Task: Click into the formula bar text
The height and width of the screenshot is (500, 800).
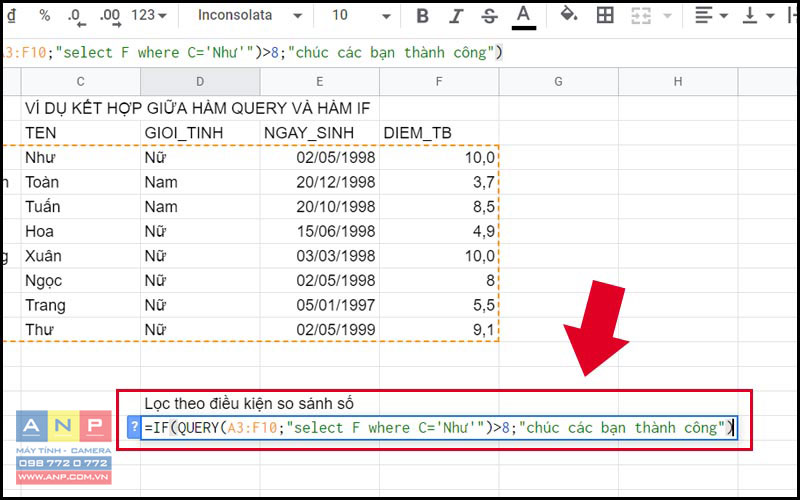Action: click(x=253, y=53)
